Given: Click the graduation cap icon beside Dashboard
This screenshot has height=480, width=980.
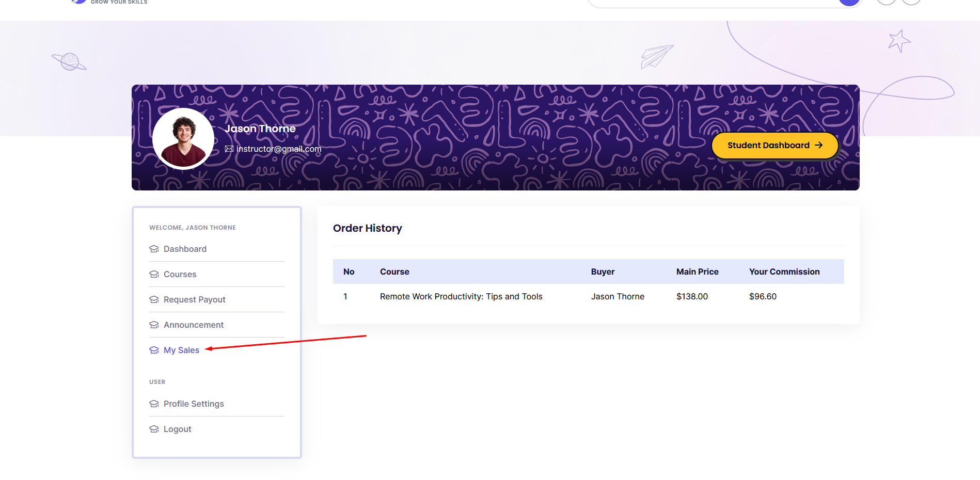Looking at the screenshot, I should pyautogui.click(x=154, y=249).
